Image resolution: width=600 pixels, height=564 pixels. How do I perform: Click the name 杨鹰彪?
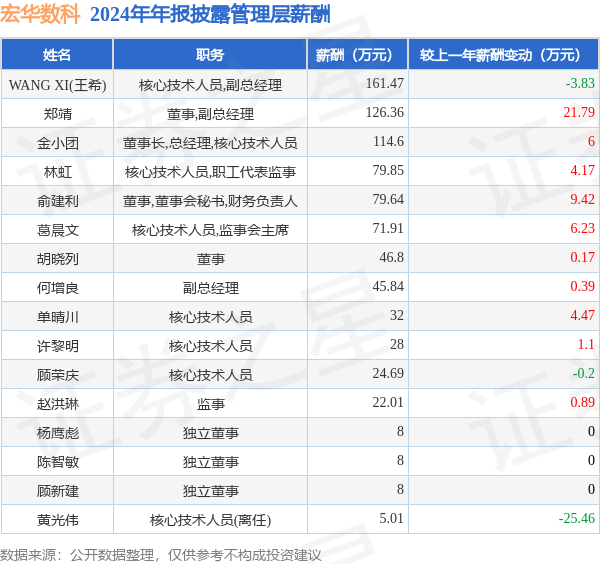[57, 433]
